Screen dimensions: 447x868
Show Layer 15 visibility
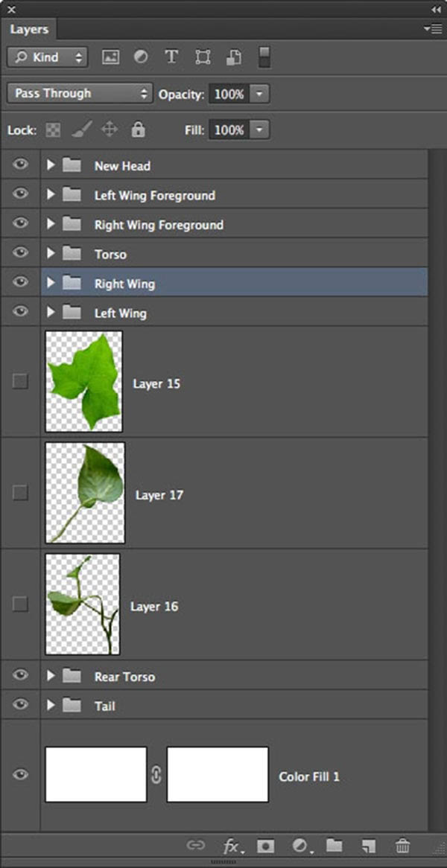(x=20, y=381)
